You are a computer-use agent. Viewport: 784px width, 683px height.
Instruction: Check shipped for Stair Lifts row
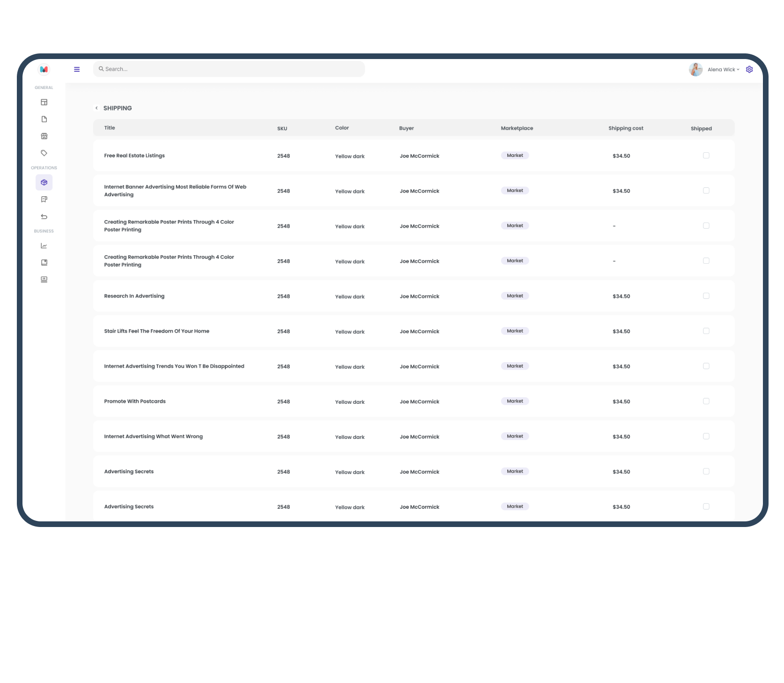pos(706,331)
